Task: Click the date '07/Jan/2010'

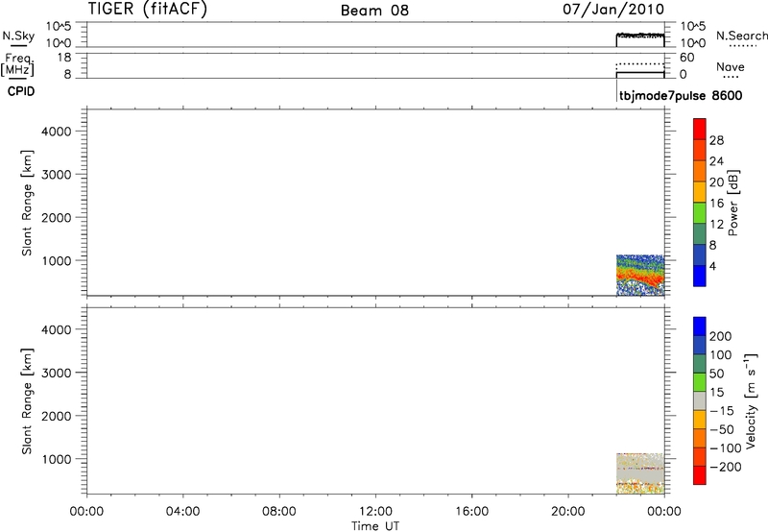Action: coord(613,10)
